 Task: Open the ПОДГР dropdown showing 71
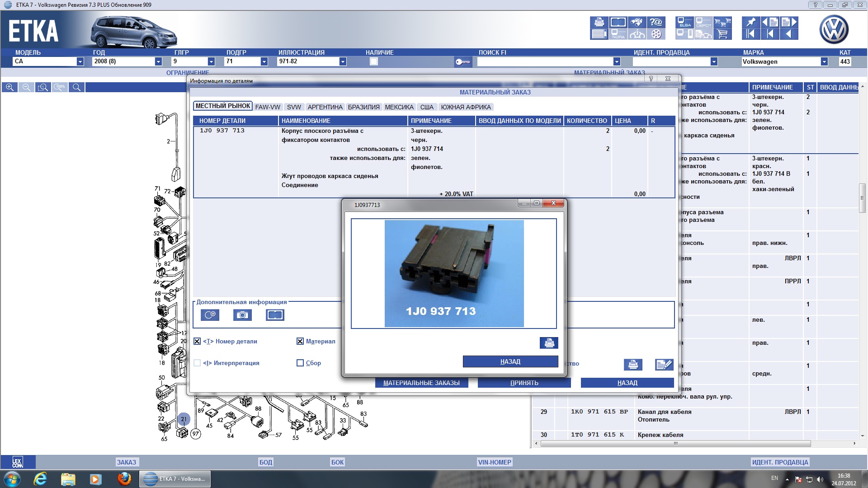pyautogui.click(x=264, y=61)
